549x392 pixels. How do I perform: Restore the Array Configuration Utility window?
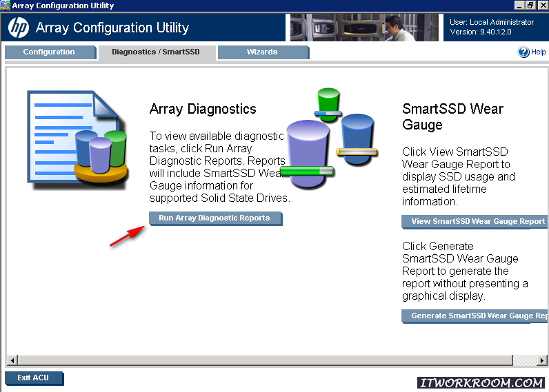click(530, 6)
